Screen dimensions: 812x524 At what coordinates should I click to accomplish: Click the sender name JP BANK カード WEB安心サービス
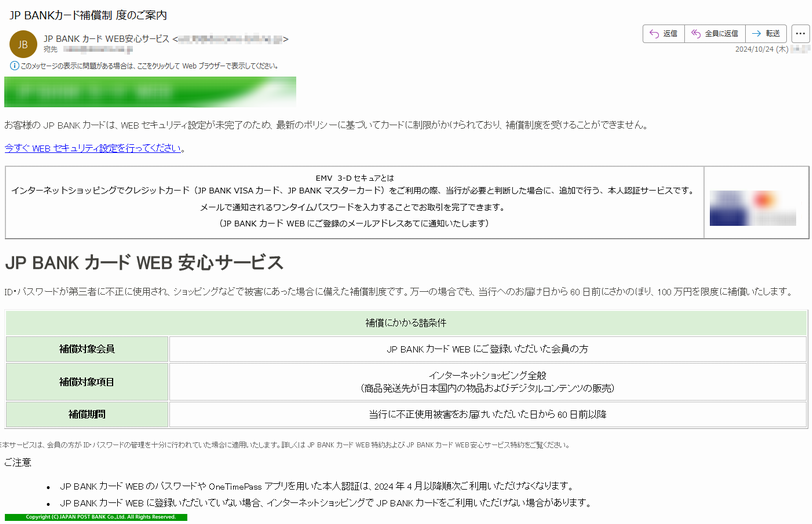tap(106, 39)
